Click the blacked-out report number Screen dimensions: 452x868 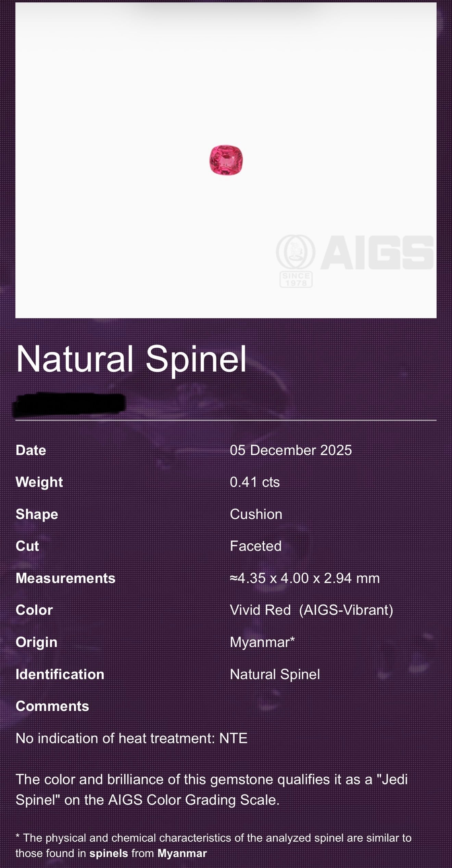(70, 405)
